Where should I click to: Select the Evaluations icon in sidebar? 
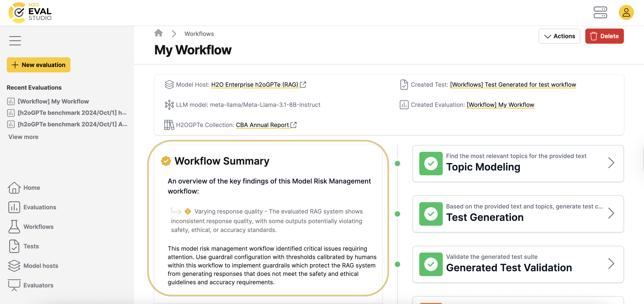coord(14,207)
